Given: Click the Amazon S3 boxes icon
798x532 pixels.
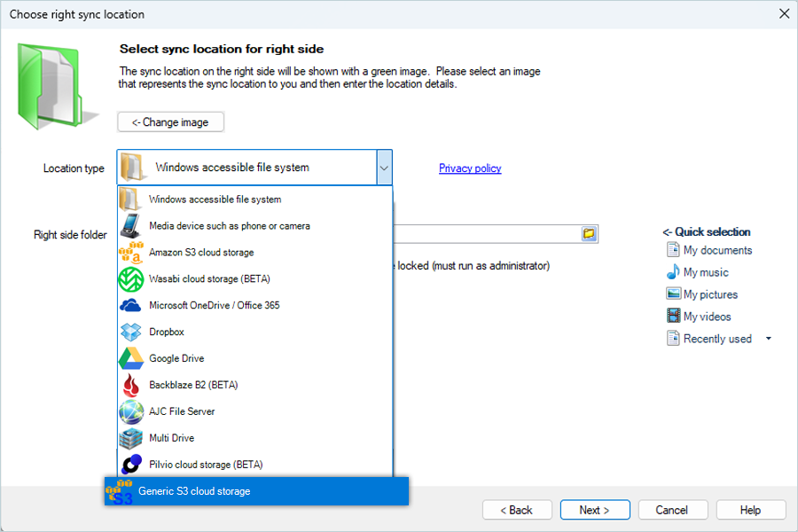Looking at the screenshot, I should tap(131, 252).
